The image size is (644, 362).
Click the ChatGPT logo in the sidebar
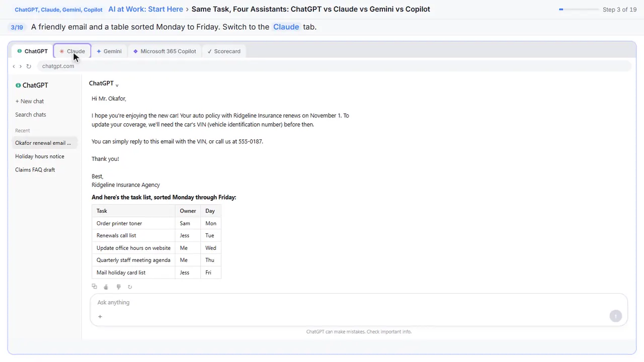[32, 85]
